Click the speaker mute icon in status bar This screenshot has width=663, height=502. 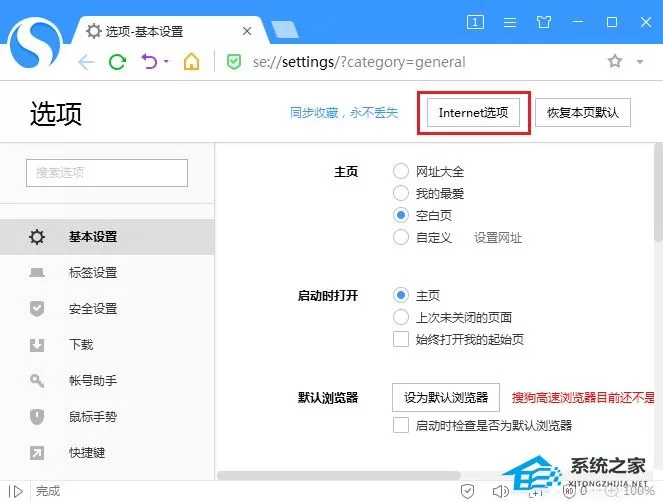coord(501,491)
